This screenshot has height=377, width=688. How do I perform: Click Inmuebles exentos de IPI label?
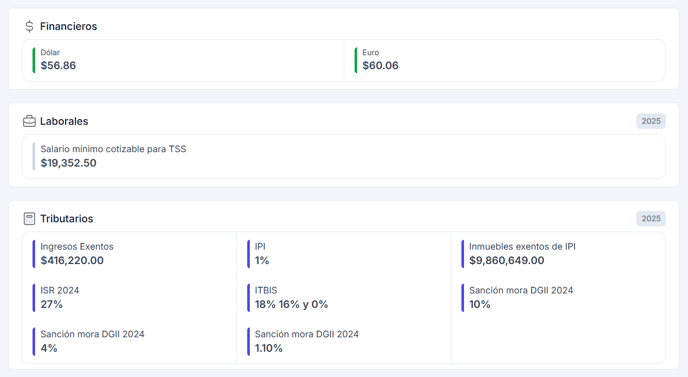522,246
